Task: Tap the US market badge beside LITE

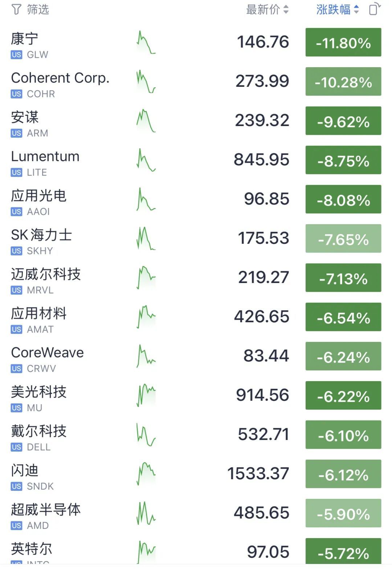Action: 16,173
